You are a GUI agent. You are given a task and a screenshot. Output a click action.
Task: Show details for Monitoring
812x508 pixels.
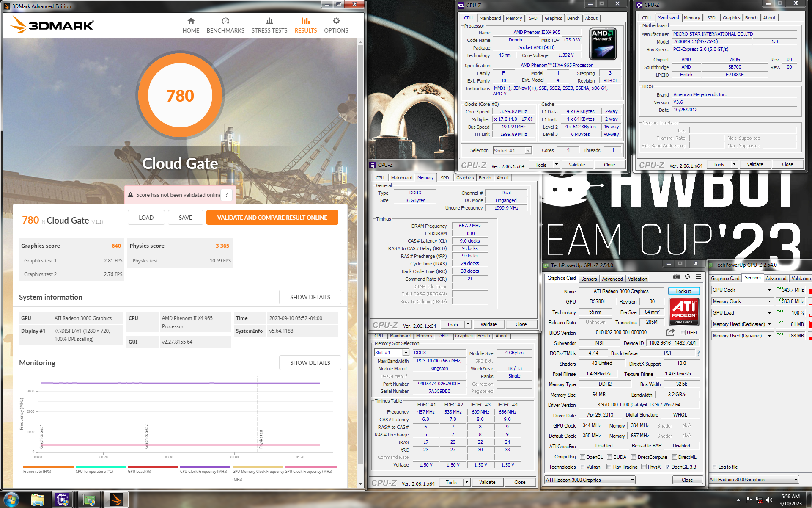click(310, 363)
